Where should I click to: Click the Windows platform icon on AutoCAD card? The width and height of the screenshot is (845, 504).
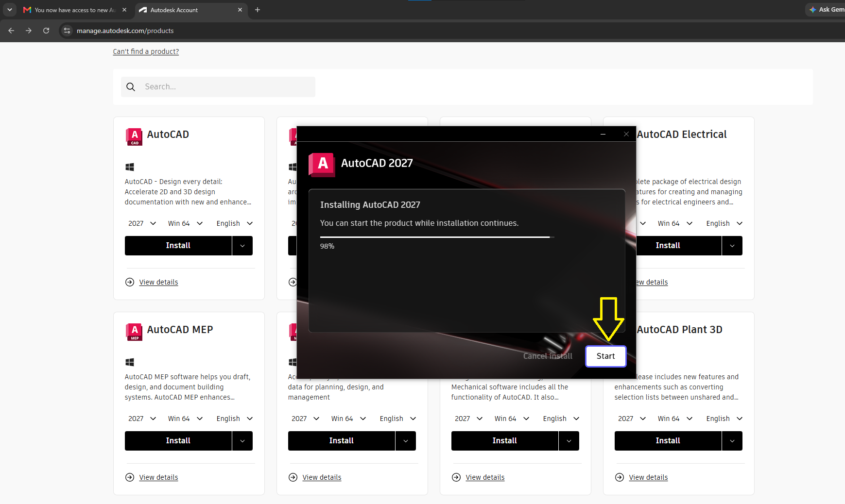tap(130, 167)
